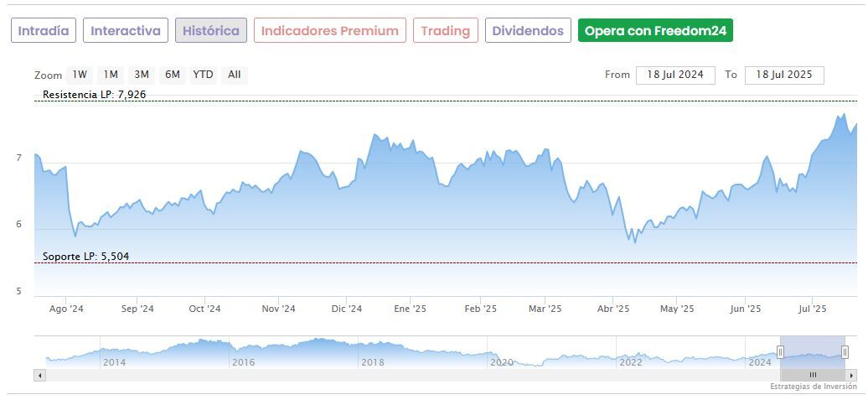Go to the Trading tab

pos(445,31)
